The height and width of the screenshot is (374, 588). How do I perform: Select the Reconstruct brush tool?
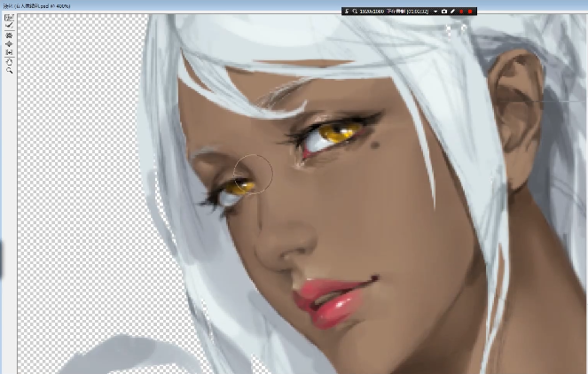10,26
